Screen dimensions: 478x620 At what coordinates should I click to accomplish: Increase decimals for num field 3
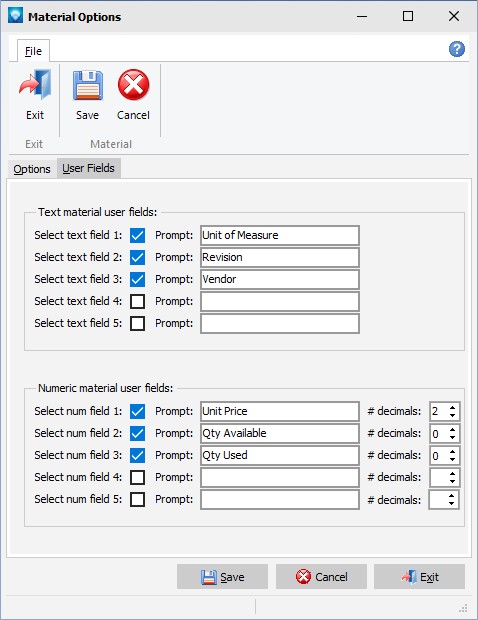point(452,451)
